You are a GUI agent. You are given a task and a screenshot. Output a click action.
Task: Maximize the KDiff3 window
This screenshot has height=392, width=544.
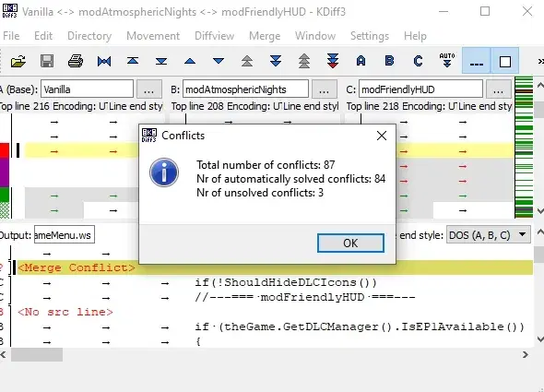click(x=485, y=11)
